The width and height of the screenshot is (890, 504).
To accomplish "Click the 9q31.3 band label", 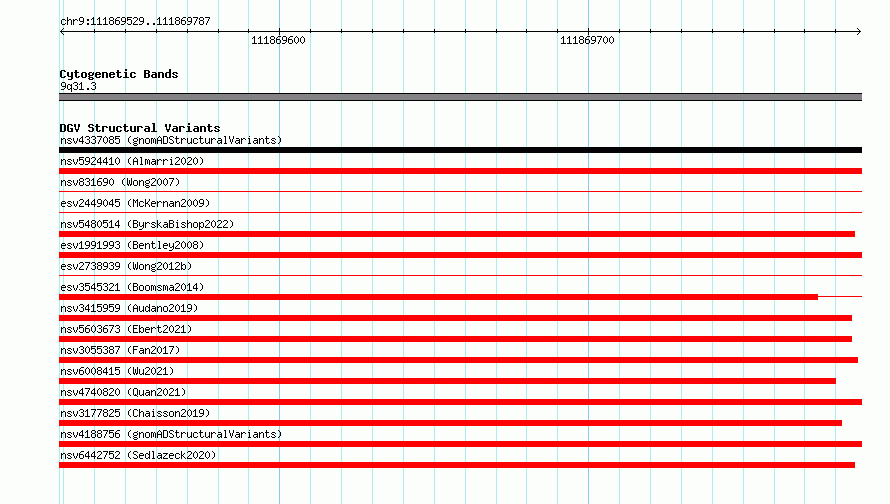I will point(78,86).
